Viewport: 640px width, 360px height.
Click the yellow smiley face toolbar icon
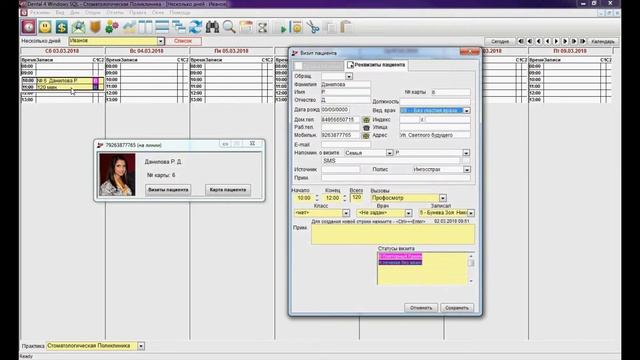(x=45, y=27)
